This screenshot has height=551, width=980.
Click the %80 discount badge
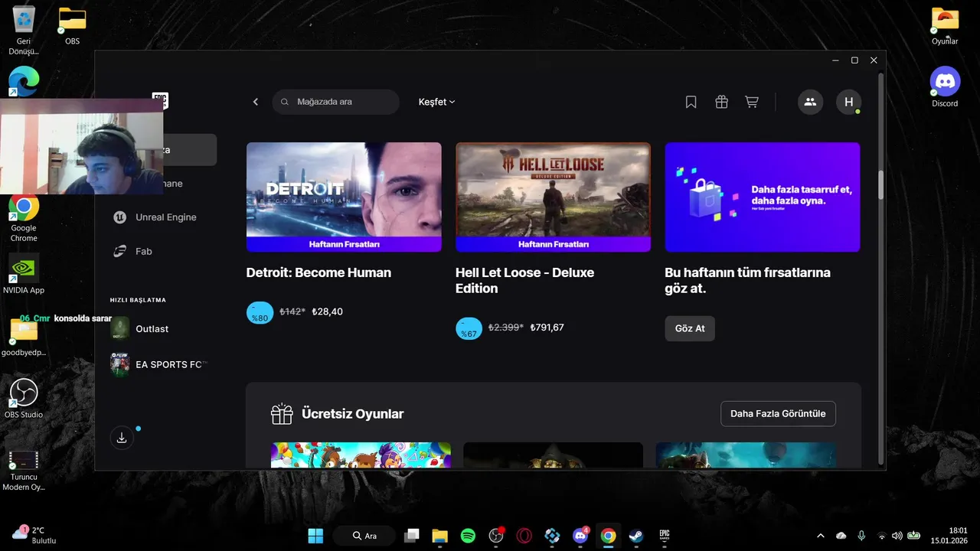click(260, 312)
